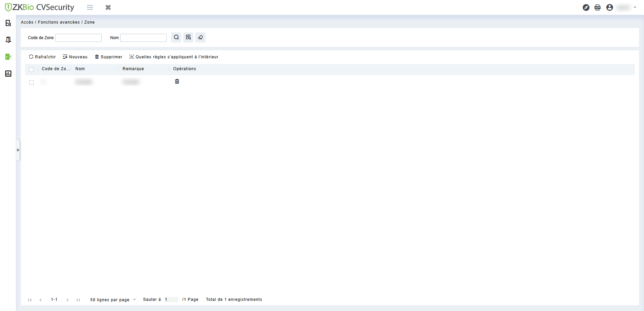Check the first zone row checkbox

point(32,82)
